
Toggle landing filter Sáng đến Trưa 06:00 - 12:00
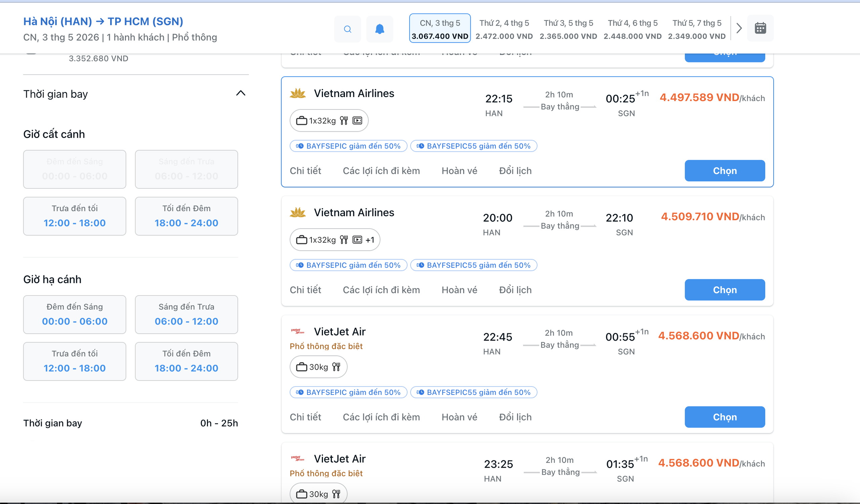click(x=186, y=314)
